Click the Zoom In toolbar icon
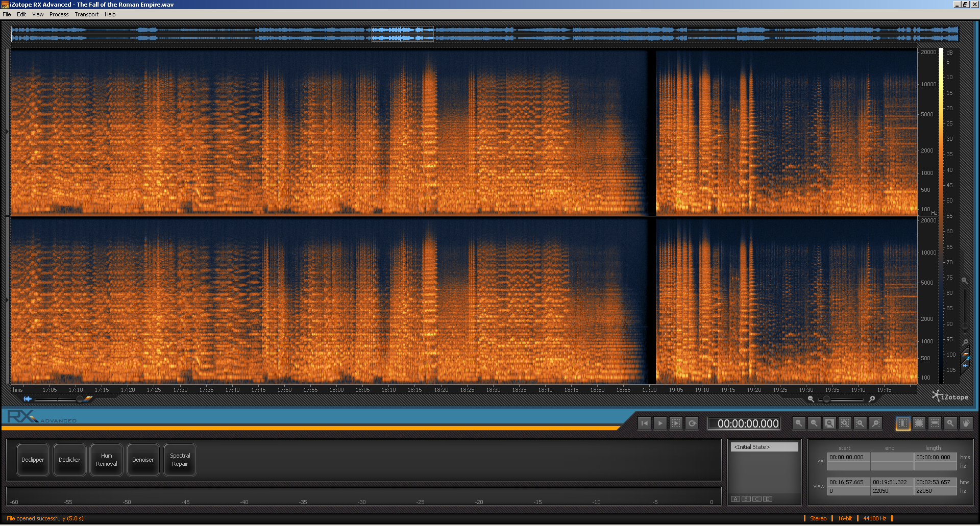The height and width of the screenshot is (526, 980). pos(799,423)
